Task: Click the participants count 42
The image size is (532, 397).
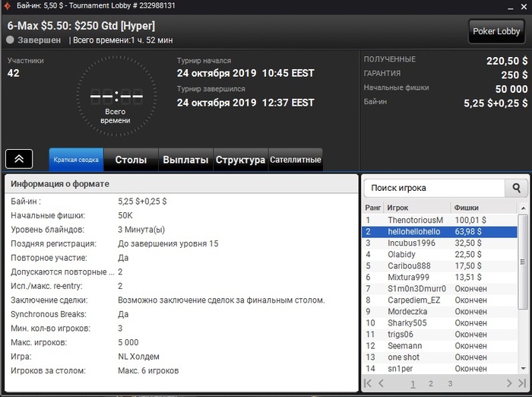Action: 13,73
